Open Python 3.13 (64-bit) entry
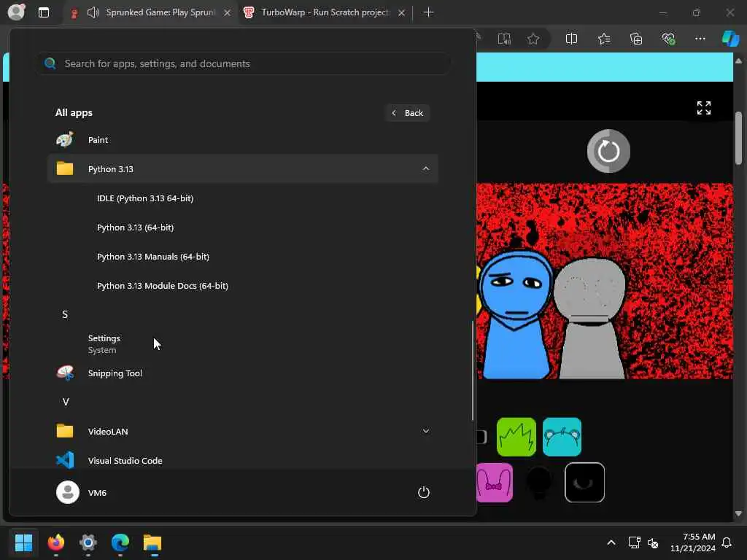Screen dimensions: 747x560 135,227
